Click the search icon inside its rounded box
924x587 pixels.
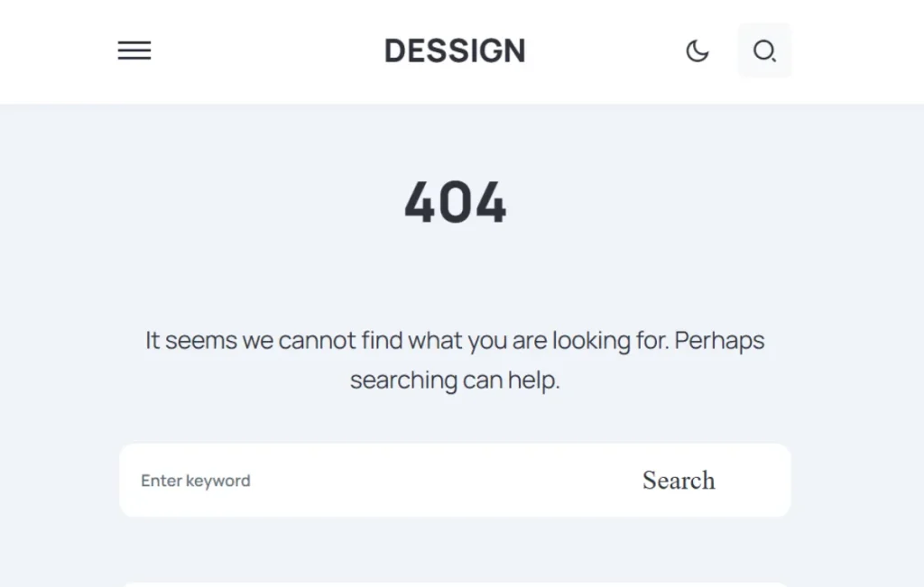point(764,50)
